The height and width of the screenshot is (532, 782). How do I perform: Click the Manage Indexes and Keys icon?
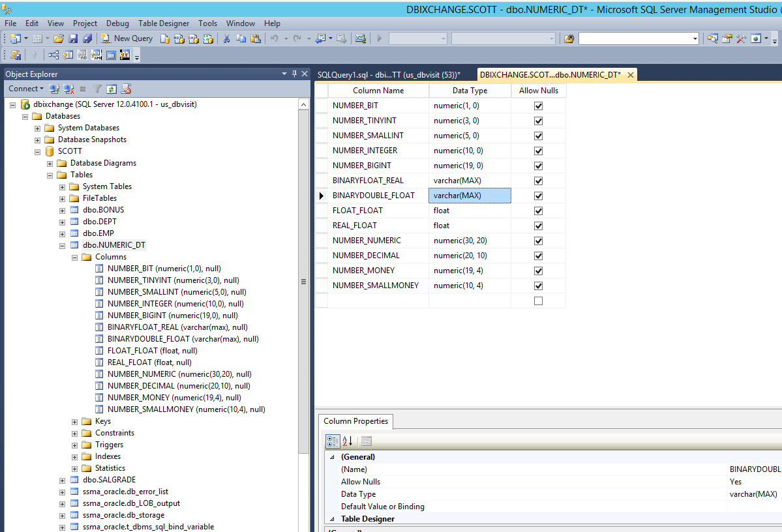(x=68, y=55)
